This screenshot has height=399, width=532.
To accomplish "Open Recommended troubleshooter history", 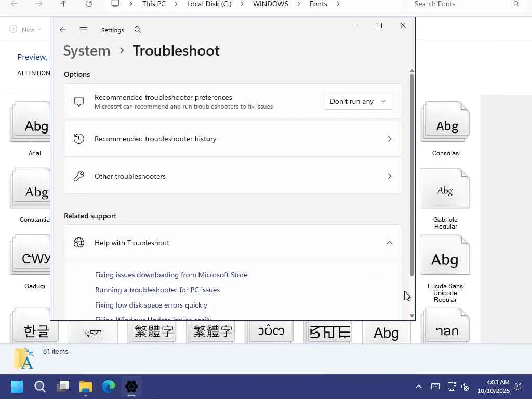I will [233, 139].
